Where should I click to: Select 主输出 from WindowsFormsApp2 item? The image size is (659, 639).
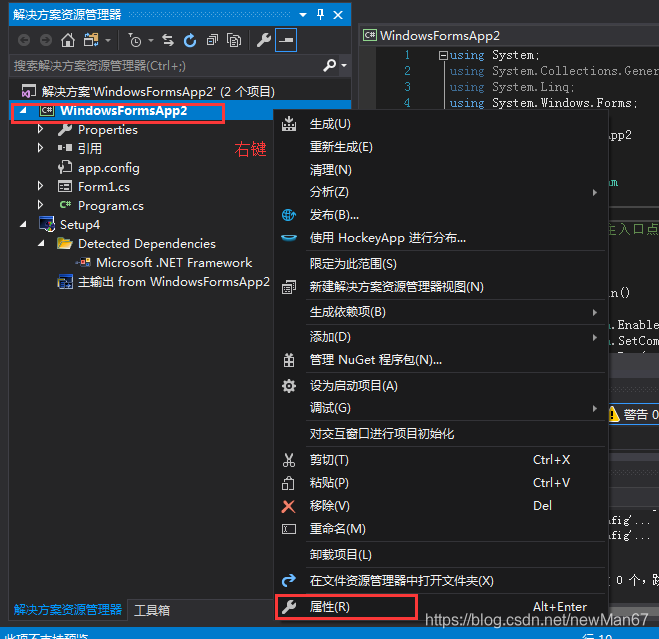click(x=173, y=282)
